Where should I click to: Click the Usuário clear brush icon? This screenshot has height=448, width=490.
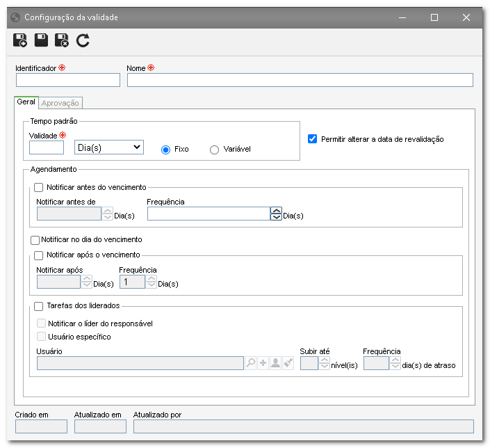click(288, 363)
